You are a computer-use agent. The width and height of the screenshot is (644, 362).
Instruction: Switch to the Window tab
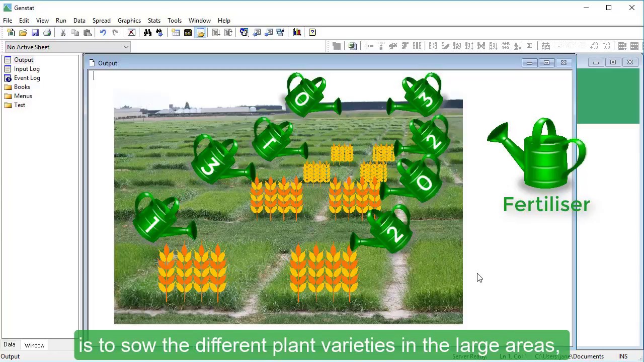click(35, 345)
